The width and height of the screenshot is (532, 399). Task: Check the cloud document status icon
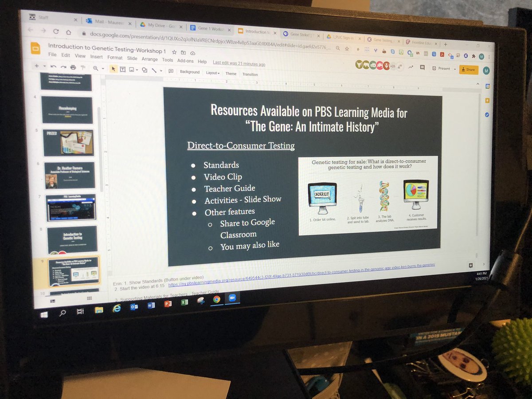193,52
